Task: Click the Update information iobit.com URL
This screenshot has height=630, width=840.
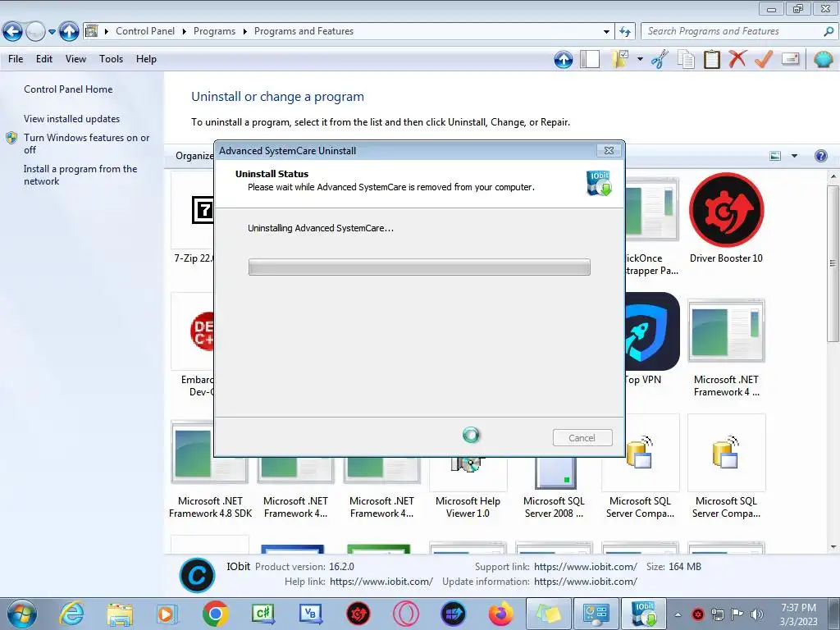Action: [586, 582]
